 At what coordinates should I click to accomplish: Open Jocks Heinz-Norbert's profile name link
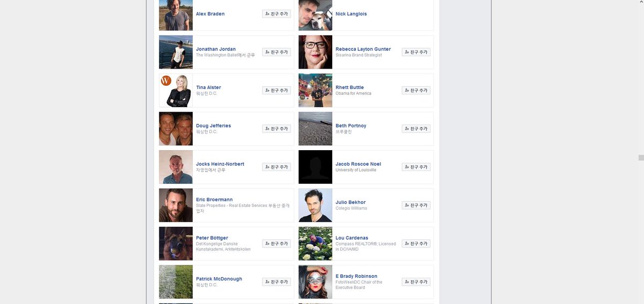click(220, 164)
